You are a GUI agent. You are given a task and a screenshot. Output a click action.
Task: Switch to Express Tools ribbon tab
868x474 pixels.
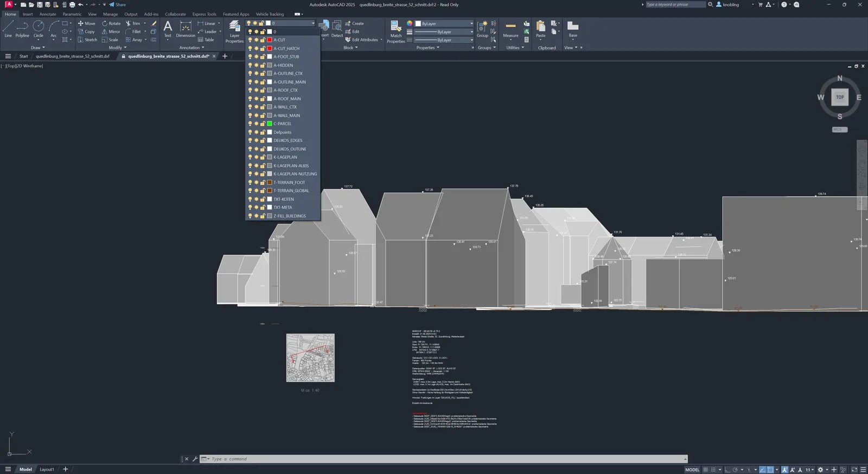pyautogui.click(x=204, y=14)
